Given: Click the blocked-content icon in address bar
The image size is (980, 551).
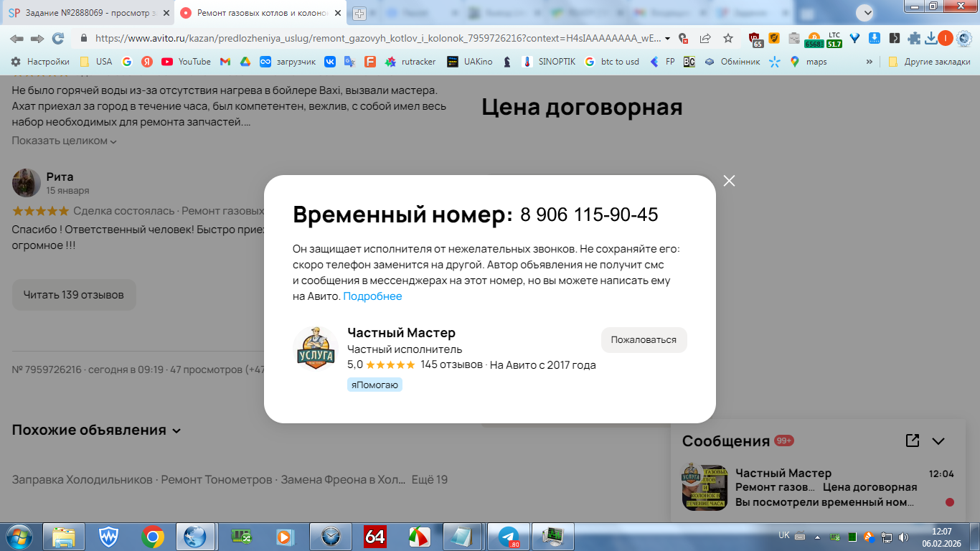Looking at the screenshot, I should pos(684,39).
